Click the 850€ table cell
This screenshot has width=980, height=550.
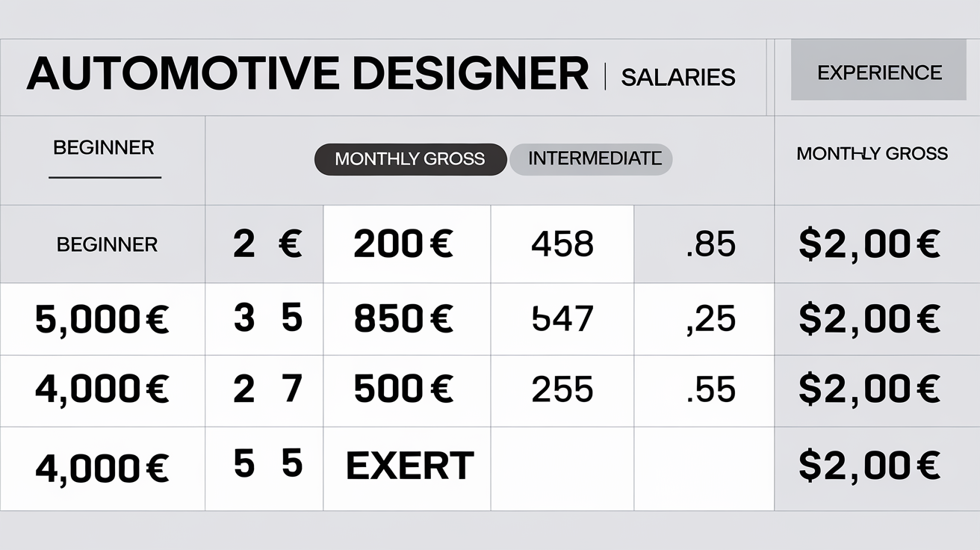click(407, 320)
